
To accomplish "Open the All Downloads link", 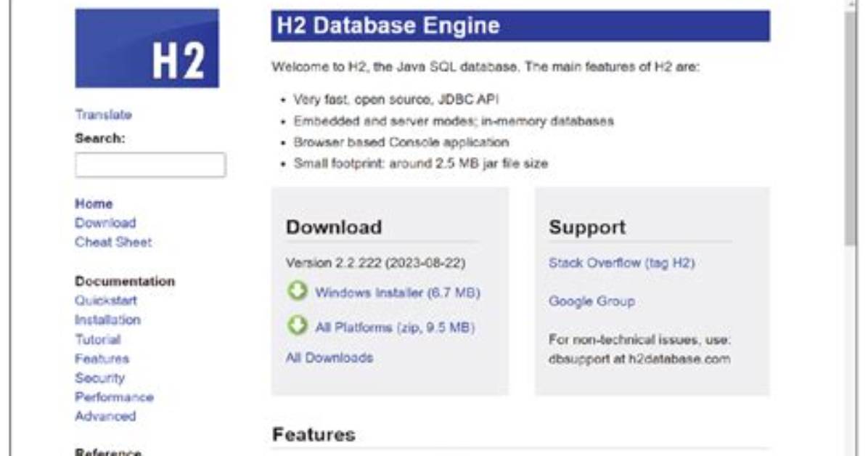I will (x=329, y=358).
